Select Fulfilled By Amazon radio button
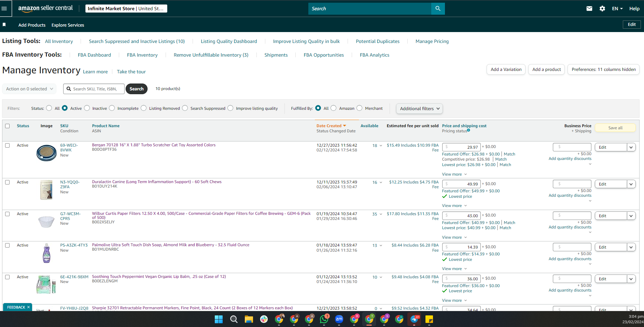 (334, 108)
